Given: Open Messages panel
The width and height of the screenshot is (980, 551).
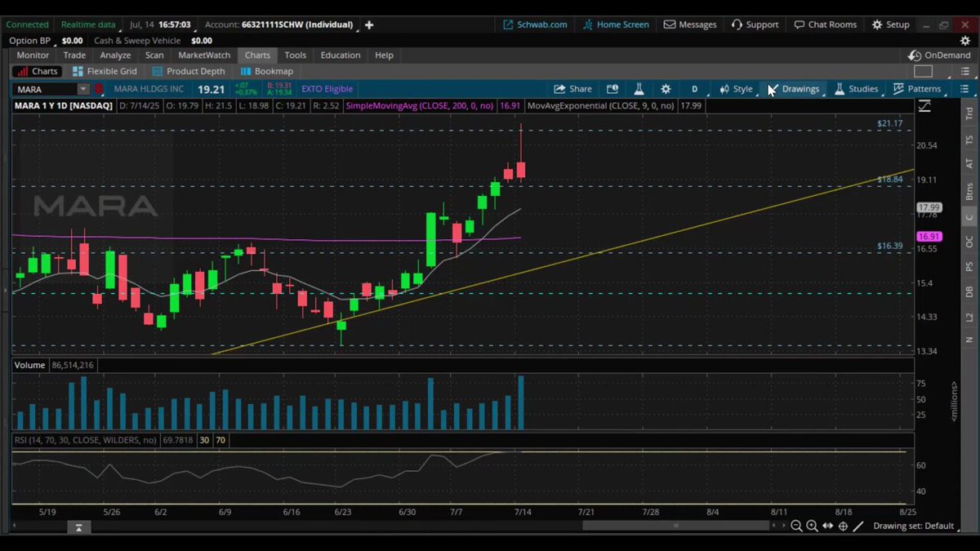Looking at the screenshot, I should click(690, 24).
